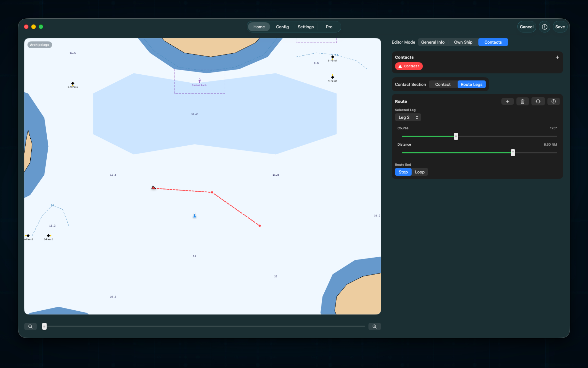Add a new route leg
This screenshot has height=368, width=588.
coord(507,101)
